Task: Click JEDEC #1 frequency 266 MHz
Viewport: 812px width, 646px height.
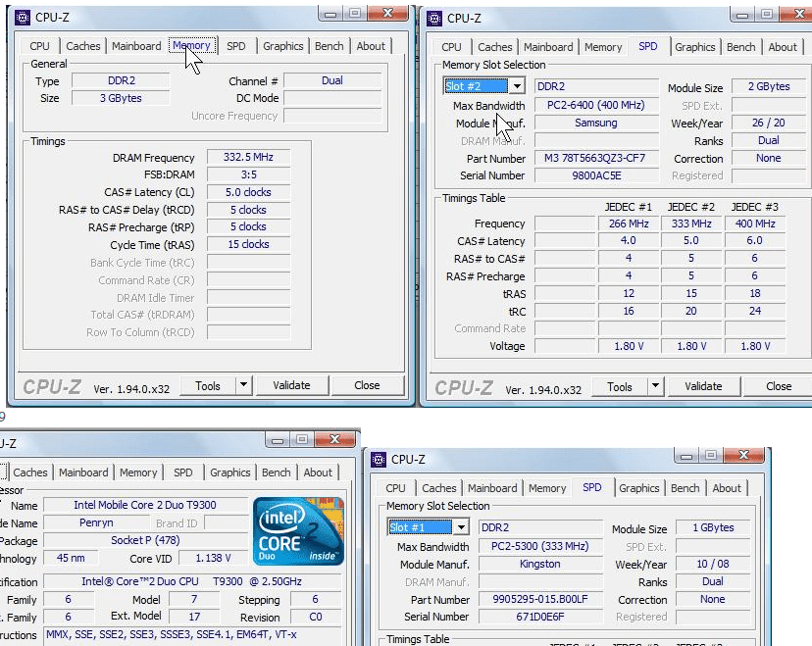Action: [x=629, y=224]
